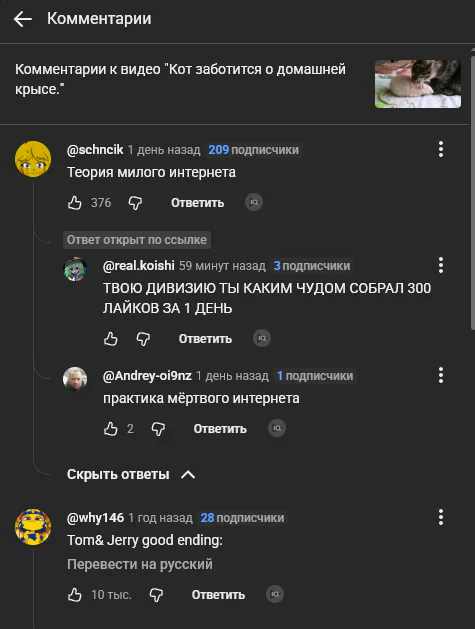Like the @Andrey-oi9nz reply
Screen dimensions: 475x629
(111, 429)
